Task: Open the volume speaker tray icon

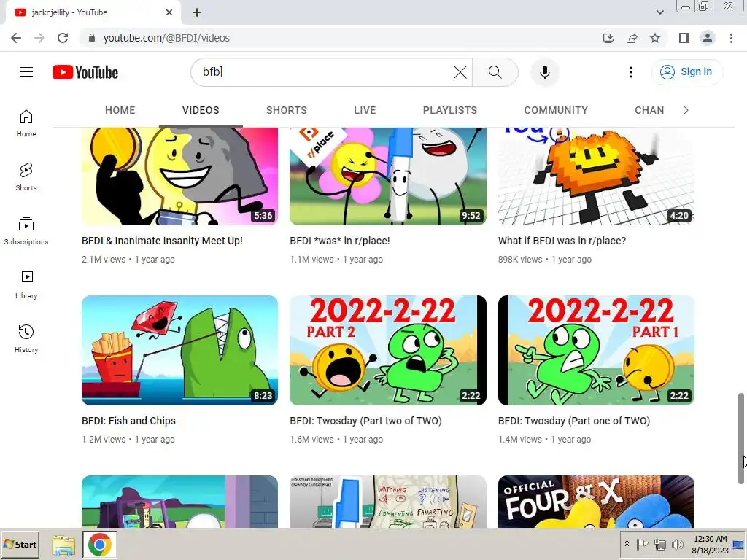Action: [x=677, y=544]
